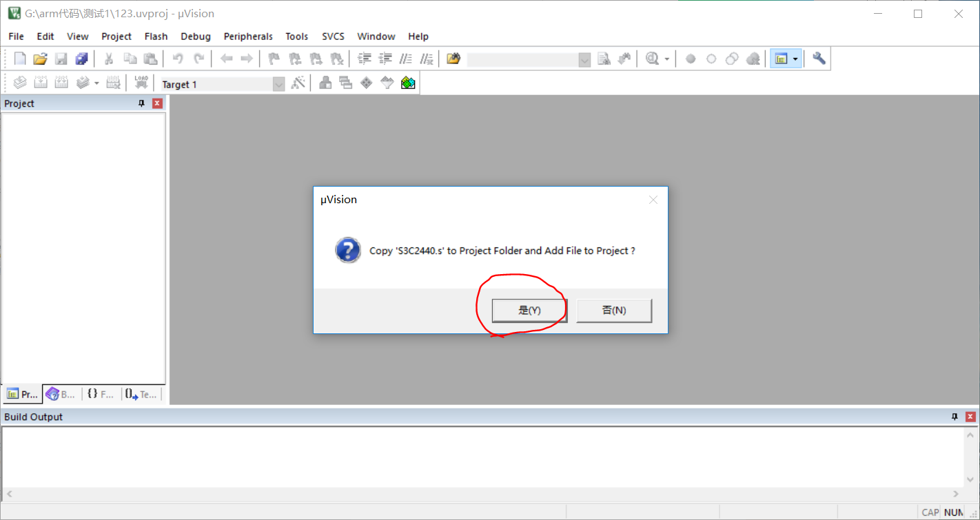Screen dimensions: 980x520
Task: Click the Unindent Selection icon
Action: [x=386, y=59]
